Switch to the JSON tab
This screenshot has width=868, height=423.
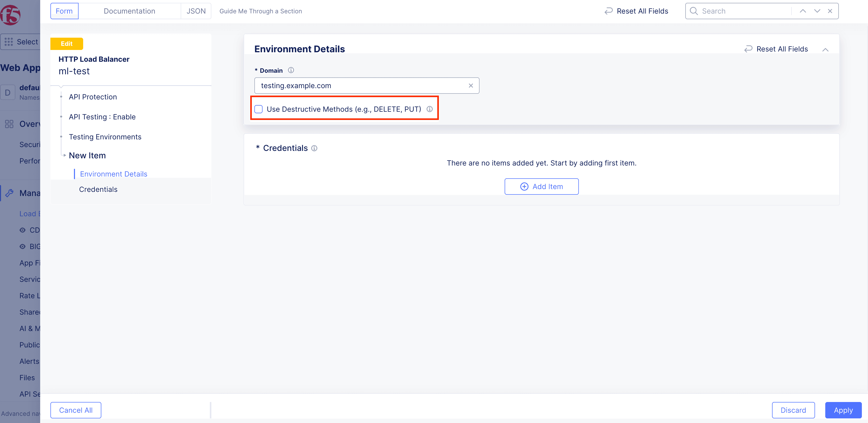[x=196, y=11]
